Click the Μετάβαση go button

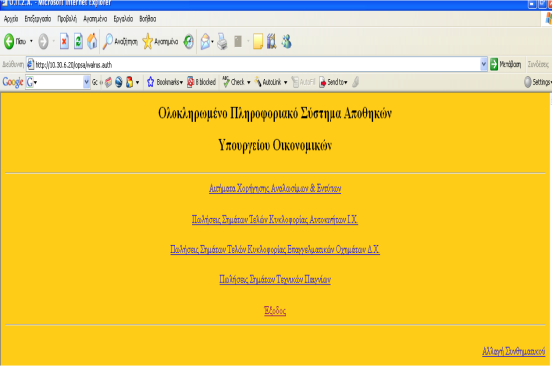(505, 64)
